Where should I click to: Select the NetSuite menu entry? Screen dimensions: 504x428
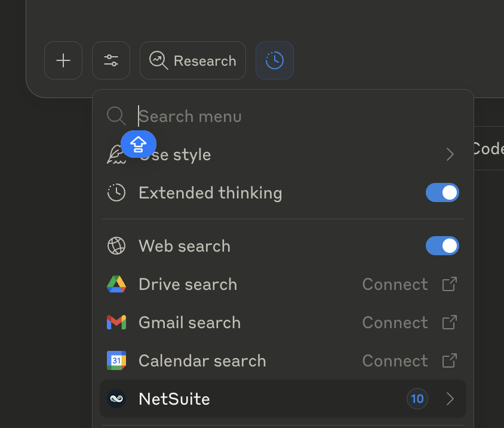(x=174, y=399)
